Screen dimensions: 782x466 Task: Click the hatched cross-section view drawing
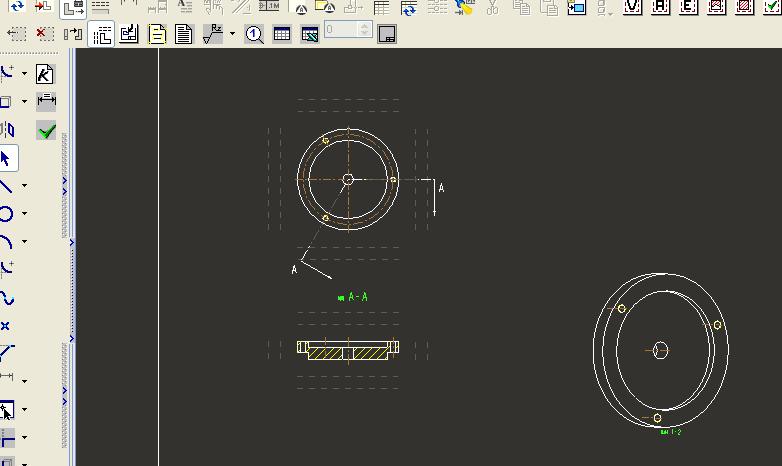[348, 350]
